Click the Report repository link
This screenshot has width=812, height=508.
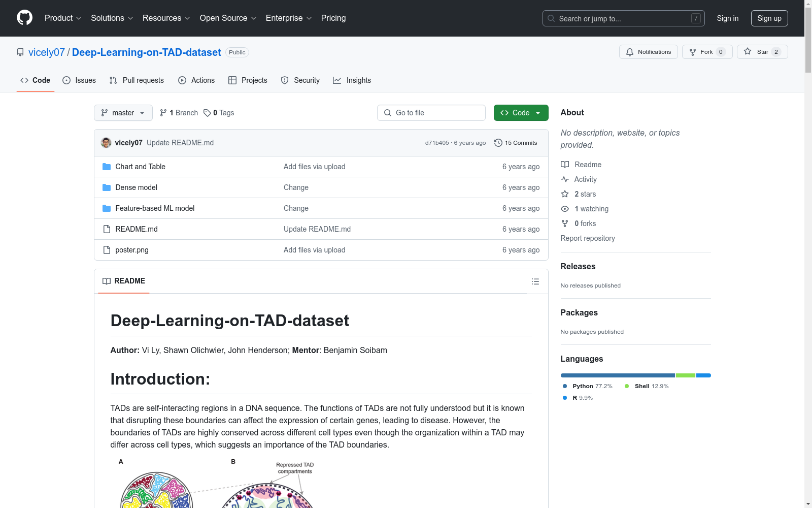point(588,238)
